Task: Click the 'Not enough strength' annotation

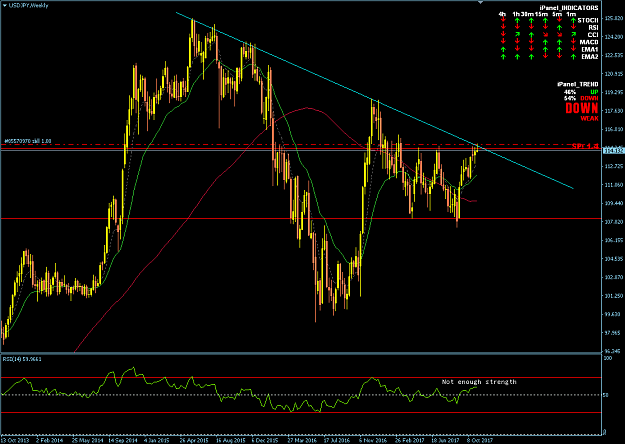Action: [x=479, y=382]
